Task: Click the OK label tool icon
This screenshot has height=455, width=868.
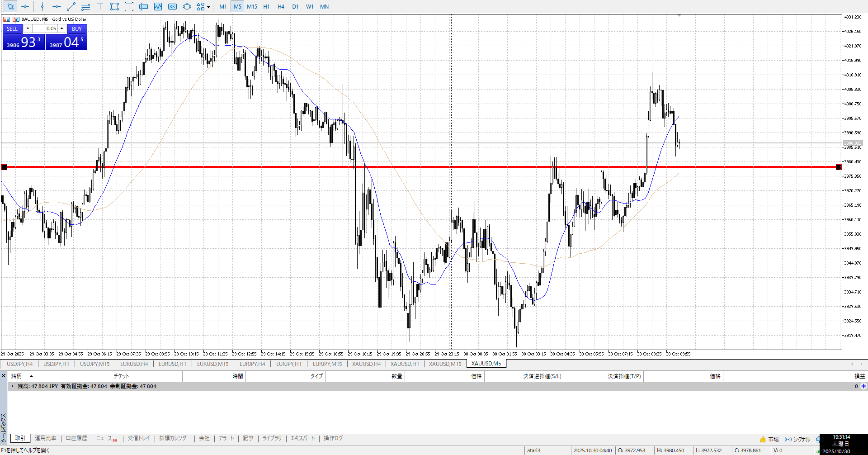Action: (172, 6)
